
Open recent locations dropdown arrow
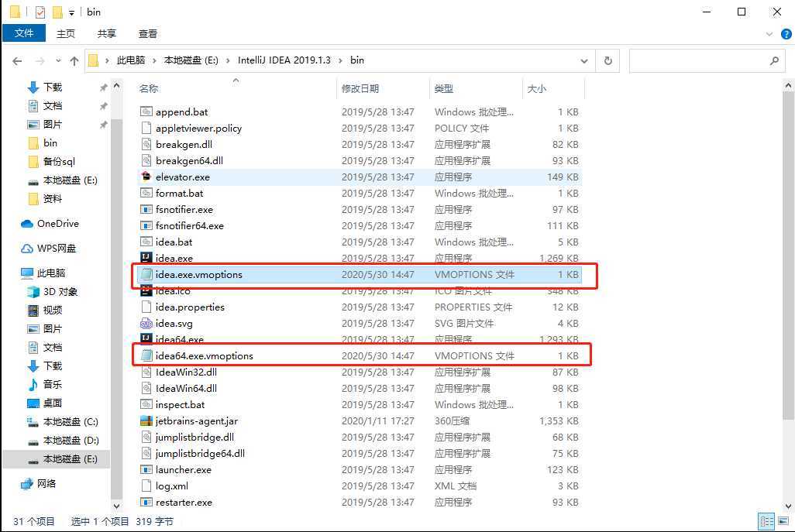click(58, 61)
